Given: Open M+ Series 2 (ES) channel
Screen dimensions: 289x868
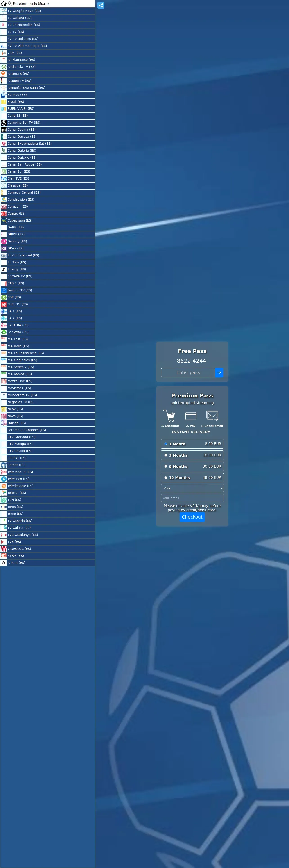Looking at the screenshot, I should (48, 367).
